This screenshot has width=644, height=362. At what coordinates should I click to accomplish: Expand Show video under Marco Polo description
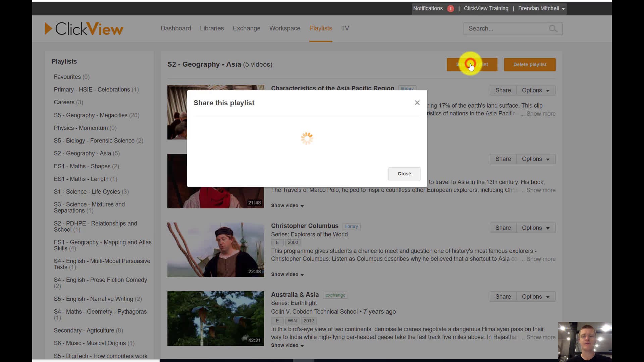(287, 205)
